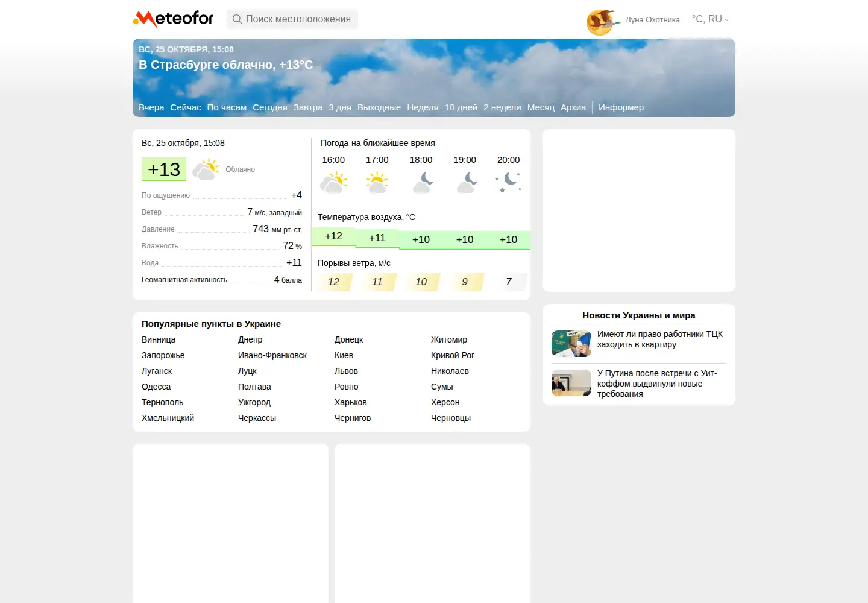Click the current weather cloudy icon beside +13
The height and width of the screenshot is (603, 868).
pyautogui.click(x=206, y=169)
